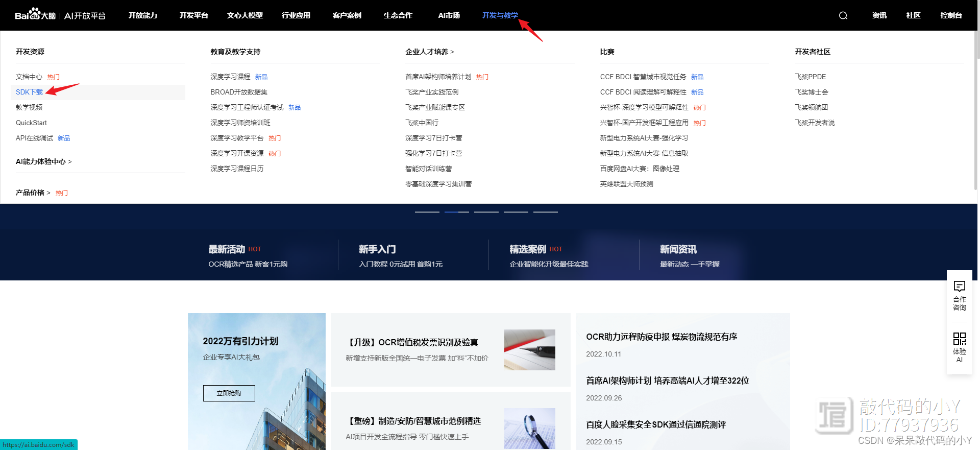Expand 企业人才培养 heading link
This screenshot has height=450, width=980.
click(430, 52)
